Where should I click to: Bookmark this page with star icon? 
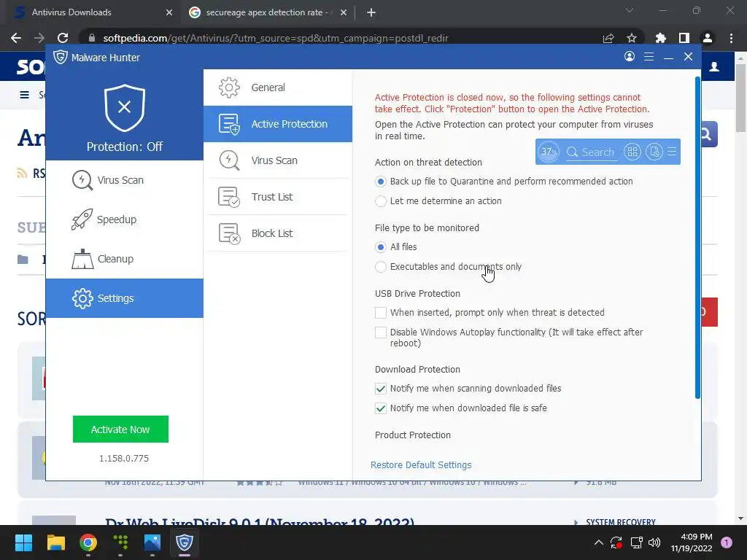click(x=631, y=38)
